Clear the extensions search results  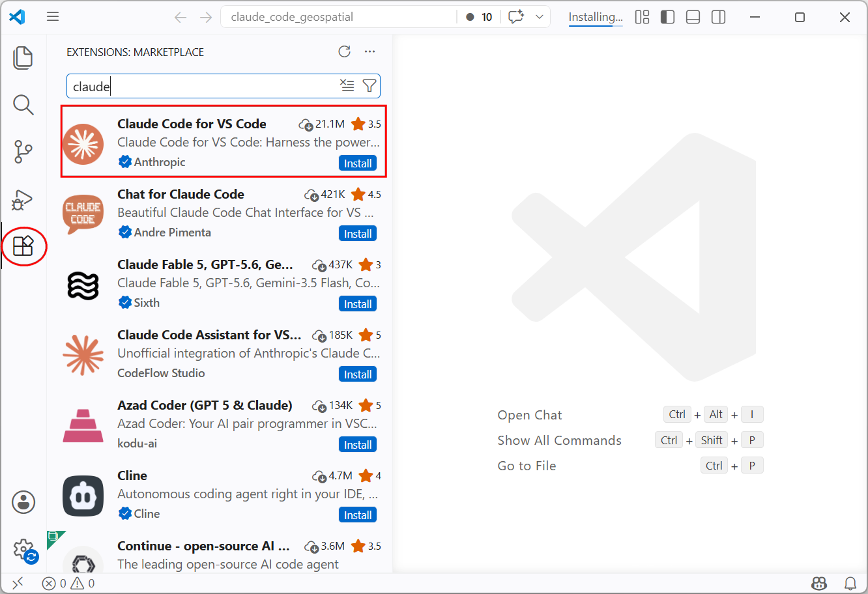pyautogui.click(x=347, y=85)
